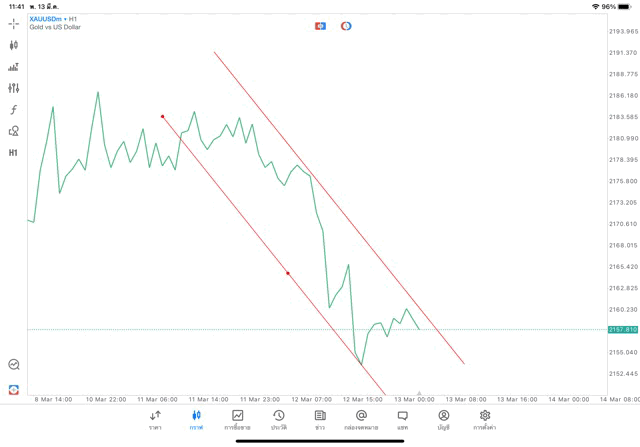Open the settings gear tab
The height and width of the screenshot is (447, 640).
pyautogui.click(x=484, y=420)
